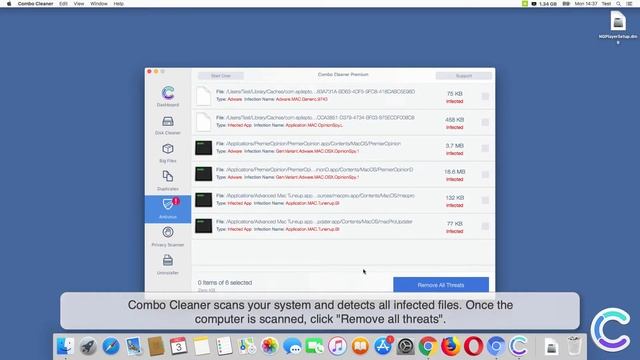Open the App Store from the Dock
This screenshot has width=640, height=360.
click(x=383, y=346)
